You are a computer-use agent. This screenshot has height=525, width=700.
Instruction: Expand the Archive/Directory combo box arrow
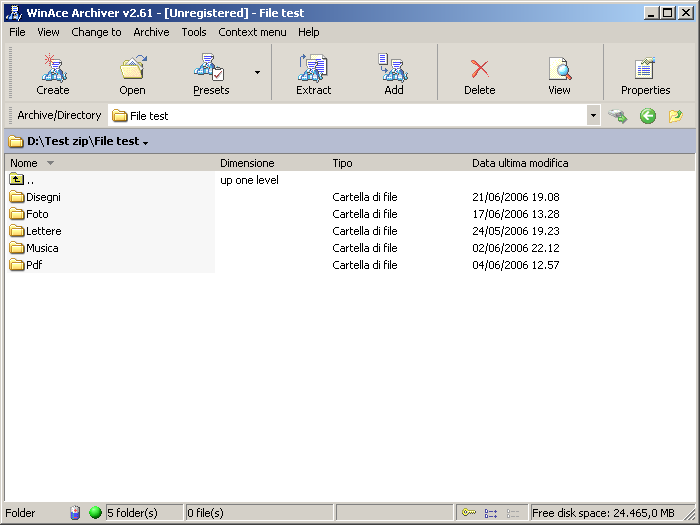pos(593,116)
